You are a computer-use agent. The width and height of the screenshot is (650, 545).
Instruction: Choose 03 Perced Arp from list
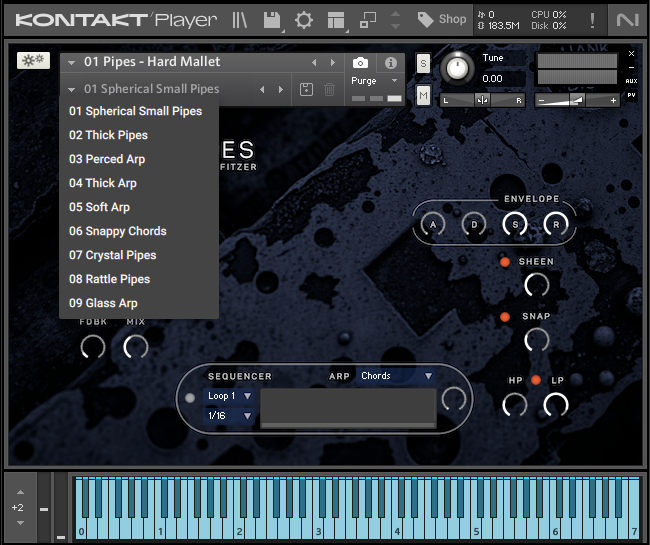(107, 159)
